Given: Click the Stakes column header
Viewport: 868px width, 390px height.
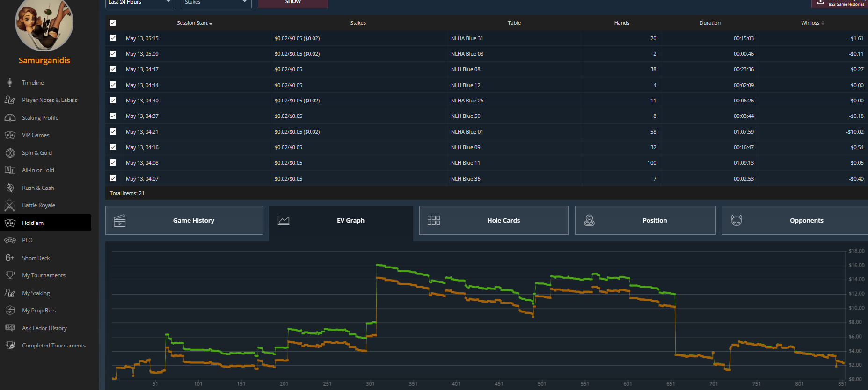Looking at the screenshot, I should pos(358,23).
